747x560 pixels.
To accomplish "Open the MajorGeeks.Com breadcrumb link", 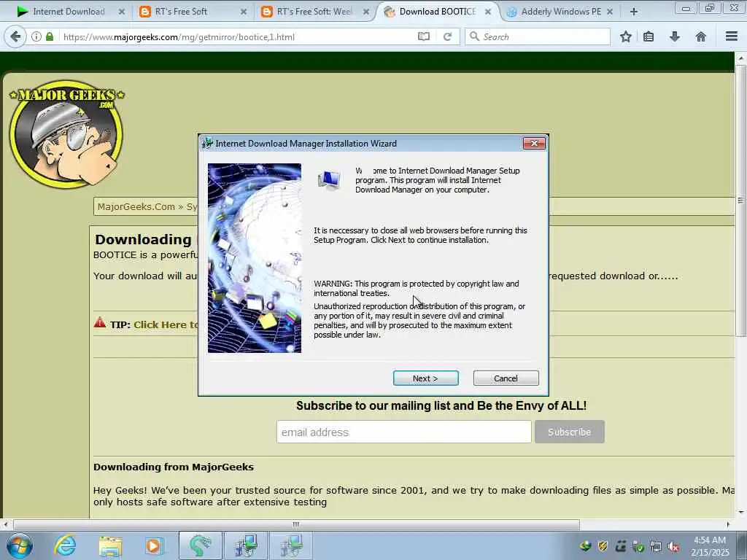I will click(136, 206).
